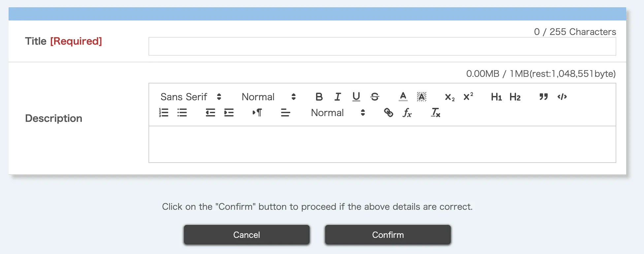Insert a blockquote
The width and height of the screenshot is (644, 254).
[543, 97]
